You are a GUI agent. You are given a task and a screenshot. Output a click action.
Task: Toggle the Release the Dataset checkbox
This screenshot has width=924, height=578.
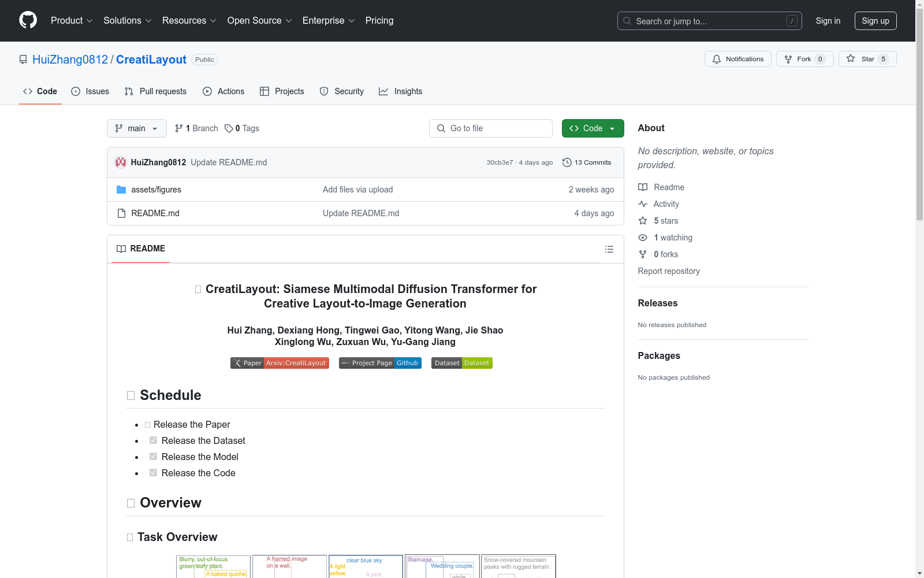[153, 440]
